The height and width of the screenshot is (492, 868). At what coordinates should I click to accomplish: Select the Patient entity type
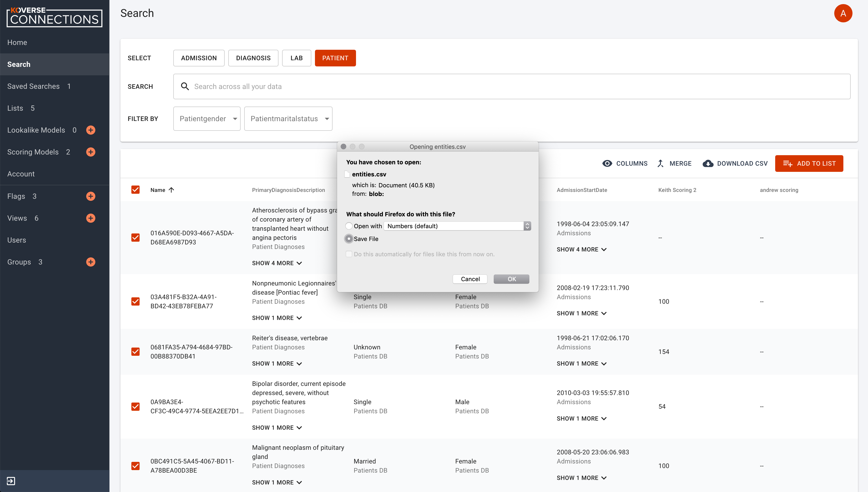point(335,58)
